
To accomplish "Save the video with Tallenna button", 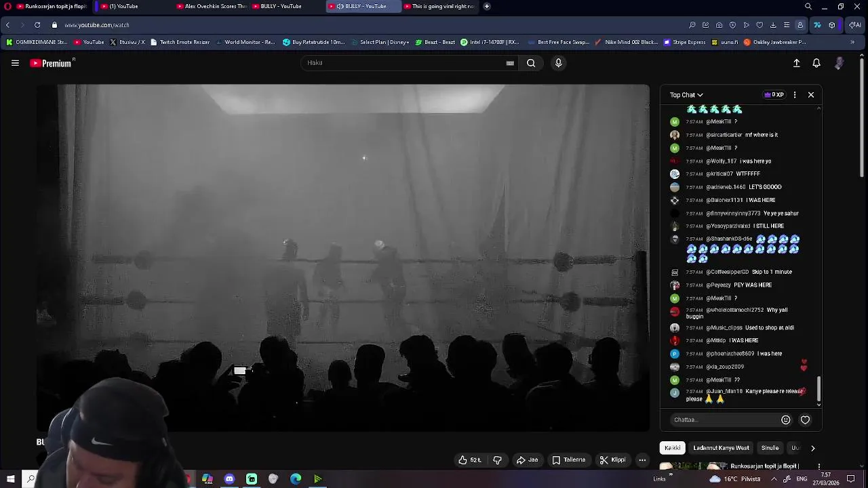I will [x=569, y=460].
